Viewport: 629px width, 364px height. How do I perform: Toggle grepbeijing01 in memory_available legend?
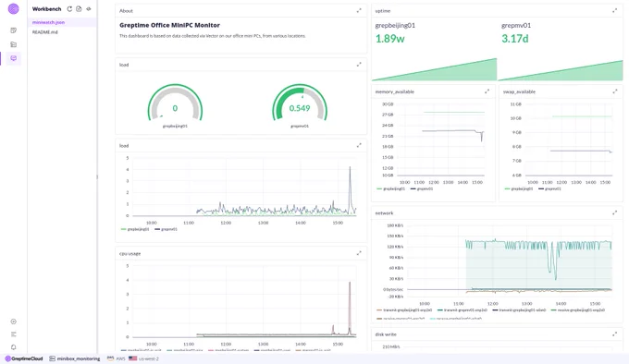click(x=391, y=188)
